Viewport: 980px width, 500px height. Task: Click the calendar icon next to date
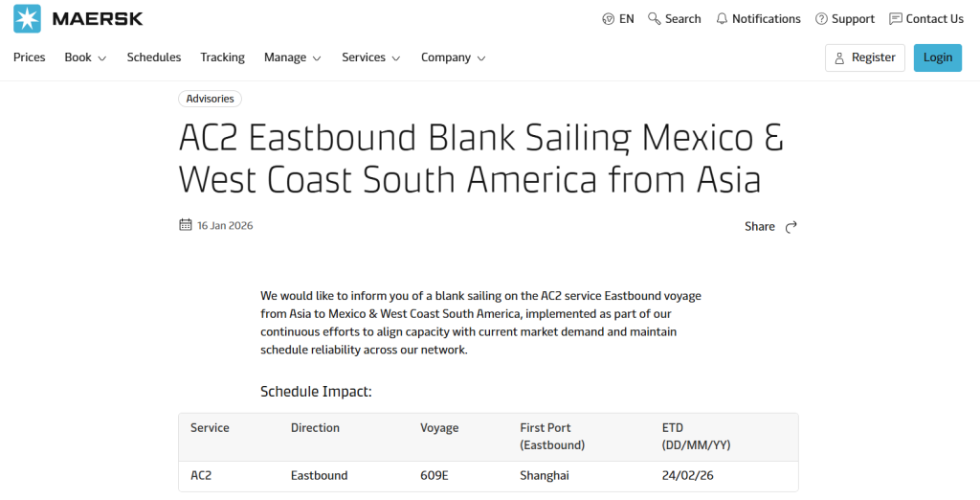point(186,225)
